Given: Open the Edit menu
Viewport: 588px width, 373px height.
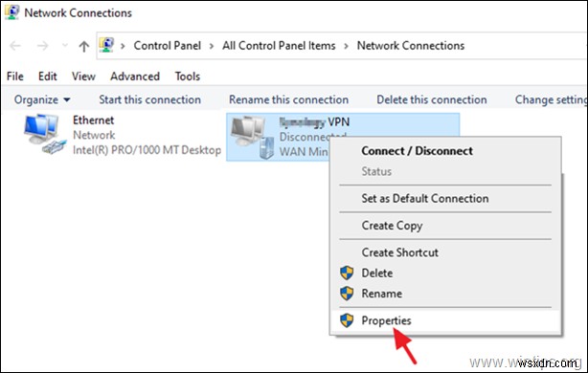Looking at the screenshot, I should (48, 77).
